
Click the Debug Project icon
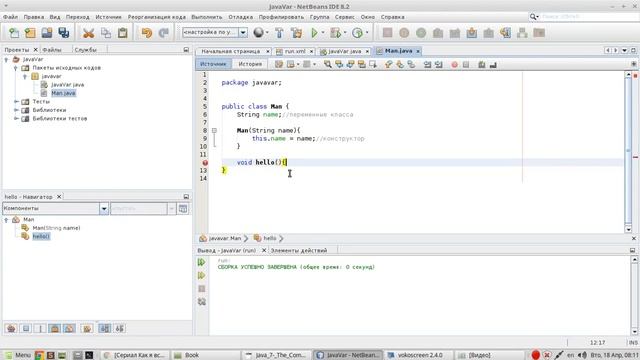point(335,33)
